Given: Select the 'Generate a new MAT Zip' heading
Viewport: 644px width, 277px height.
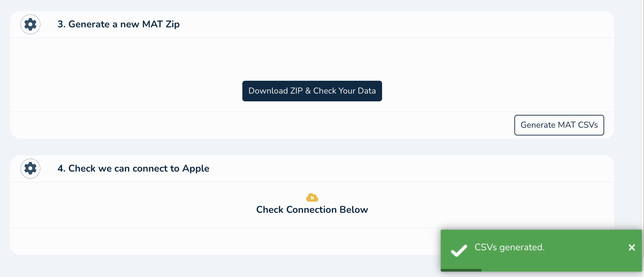Looking at the screenshot, I should (124, 24).
